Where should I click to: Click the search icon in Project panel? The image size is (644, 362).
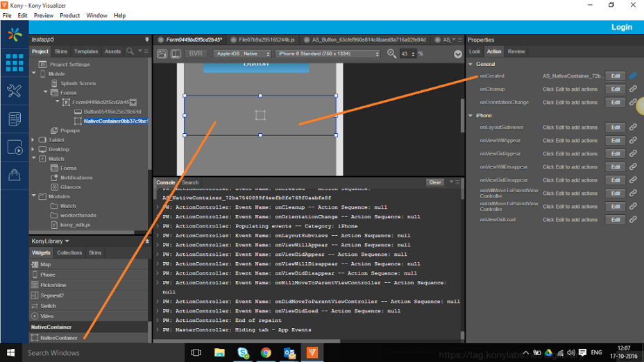tap(130, 51)
